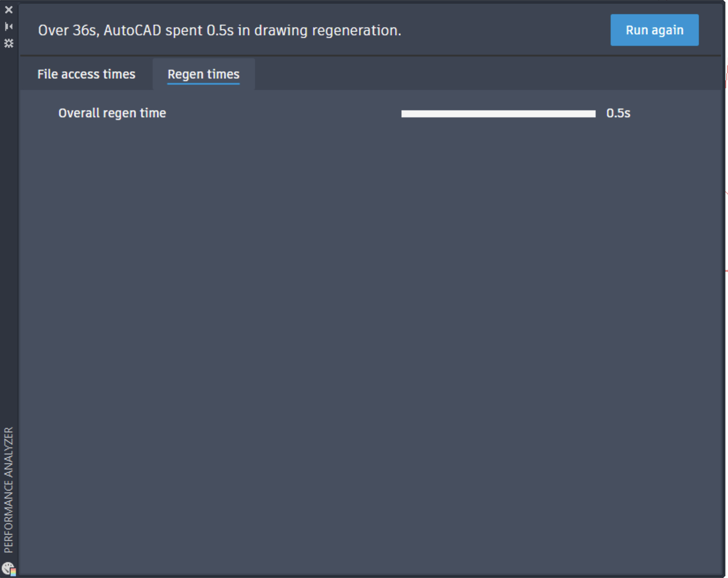The image size is (728, 578).
Task: Click the divider line under the summary header
Action: click(371, 56)
